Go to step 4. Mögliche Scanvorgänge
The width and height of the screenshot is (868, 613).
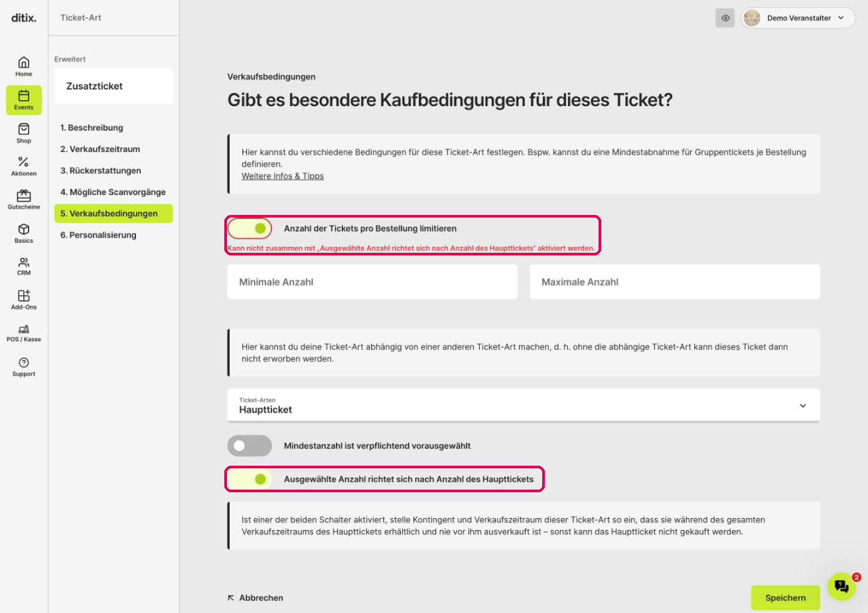pyautogui.click(x=113, y=192)
